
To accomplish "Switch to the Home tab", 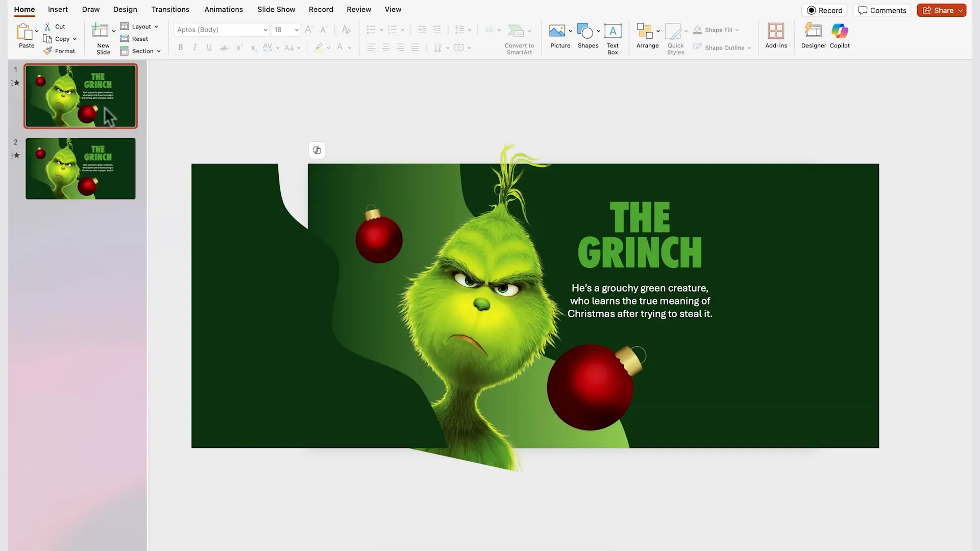I will point(24,10).
